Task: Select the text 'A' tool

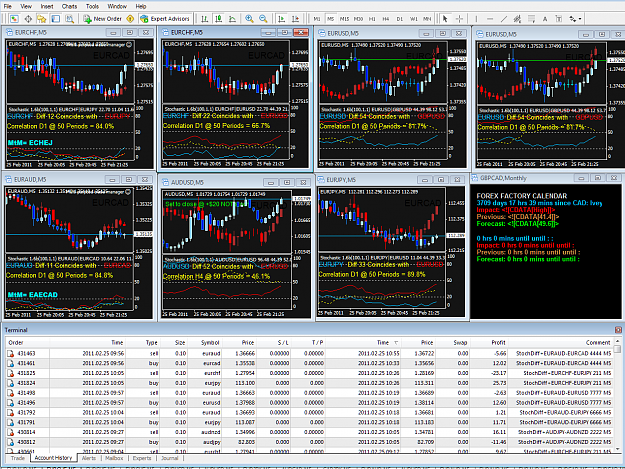Action: (x=545, y=19)
